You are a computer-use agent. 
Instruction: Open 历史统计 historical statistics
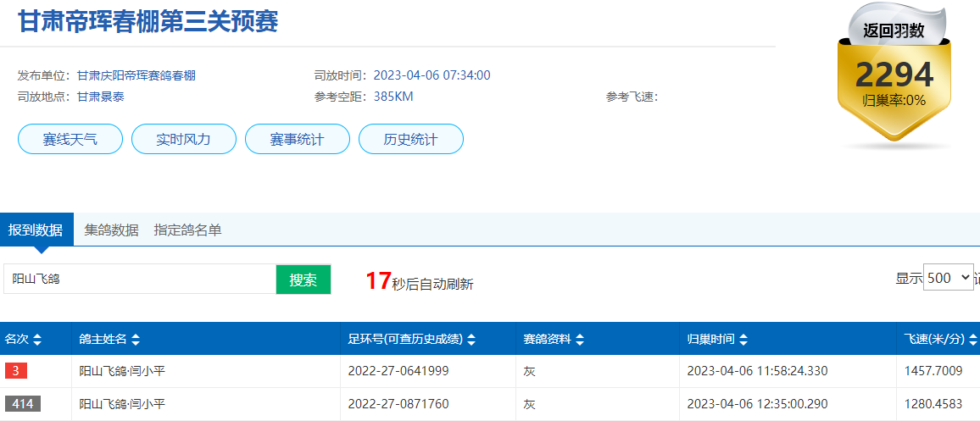tap(410, 139)
